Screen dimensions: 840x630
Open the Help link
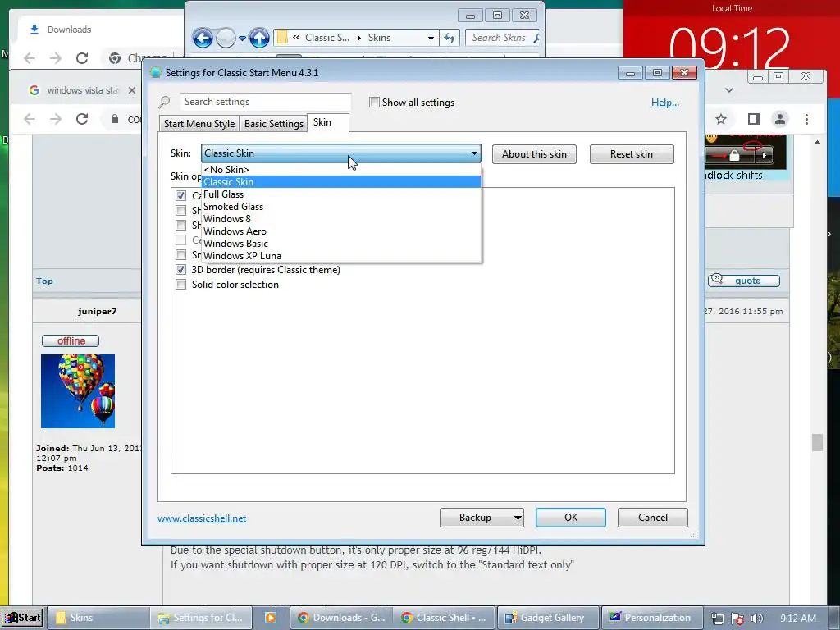pyautogui.click(x=664, y=103)
